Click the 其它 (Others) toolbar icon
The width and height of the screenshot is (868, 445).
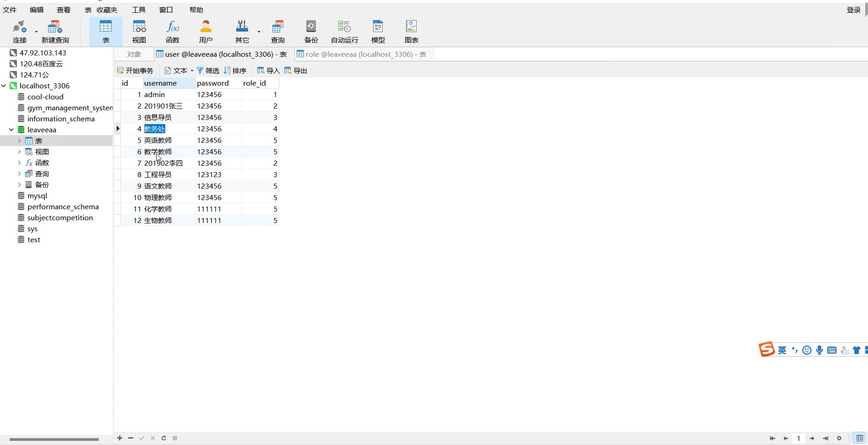pos(242,32)
